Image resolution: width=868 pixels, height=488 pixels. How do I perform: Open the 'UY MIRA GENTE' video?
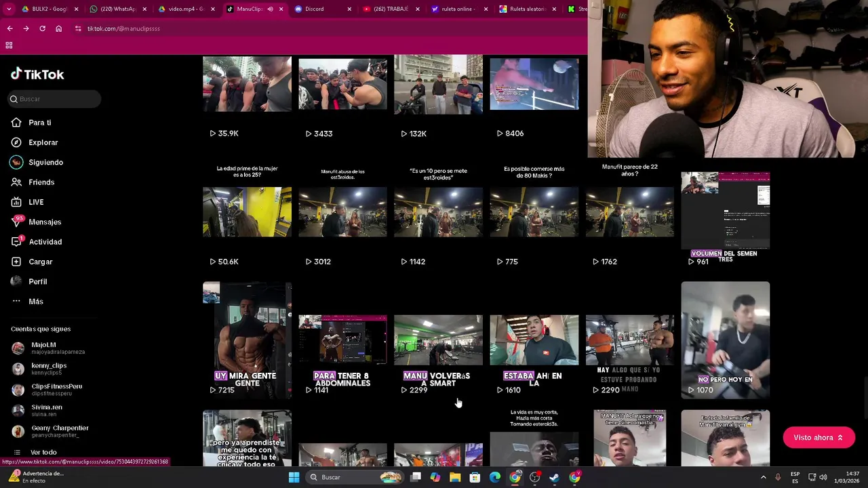[x=247, y=340]
